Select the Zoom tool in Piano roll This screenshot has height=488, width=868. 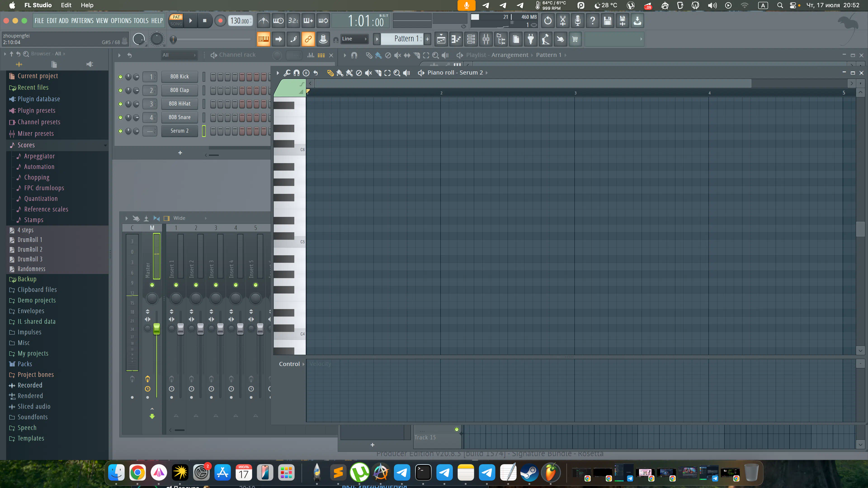(x=397, y=73)
